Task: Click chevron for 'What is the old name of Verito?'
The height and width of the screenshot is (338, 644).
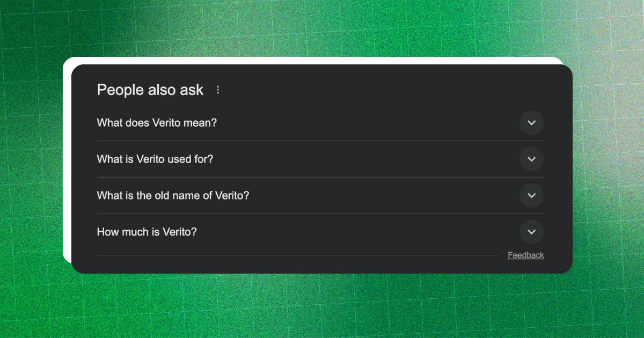Action: 531,195
